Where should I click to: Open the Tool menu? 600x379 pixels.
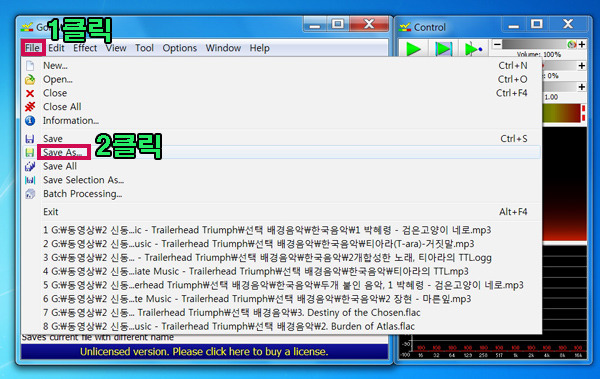pos(144,48)
